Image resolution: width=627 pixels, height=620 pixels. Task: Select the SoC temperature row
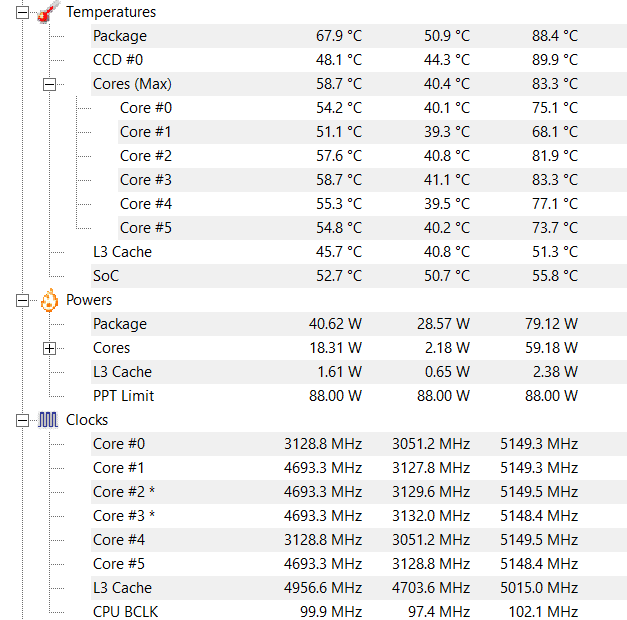tap(105, 276)
